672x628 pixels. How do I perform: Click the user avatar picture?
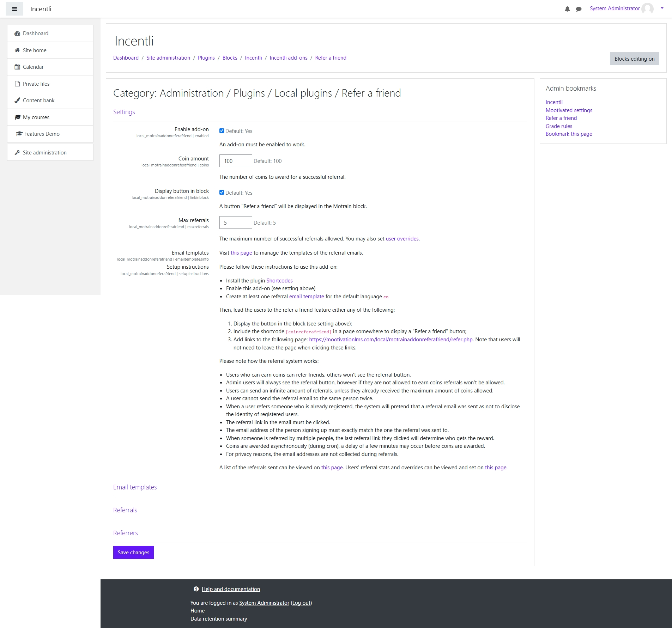pyautogui.click(x=647, y=8)
